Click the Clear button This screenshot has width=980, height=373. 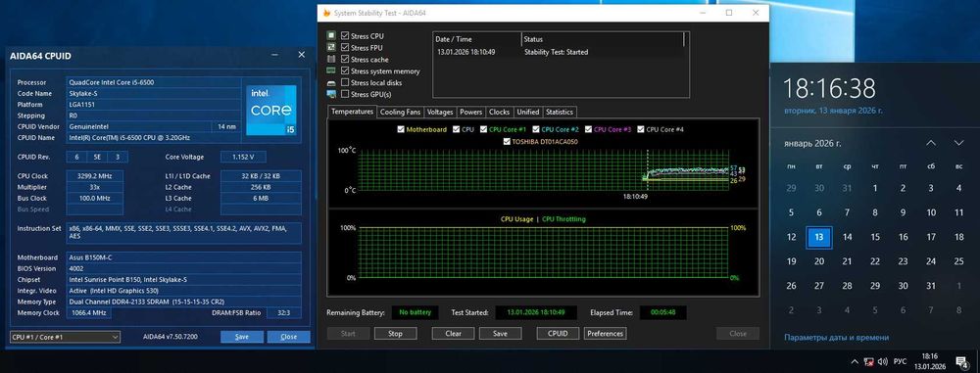click(453, 334)
